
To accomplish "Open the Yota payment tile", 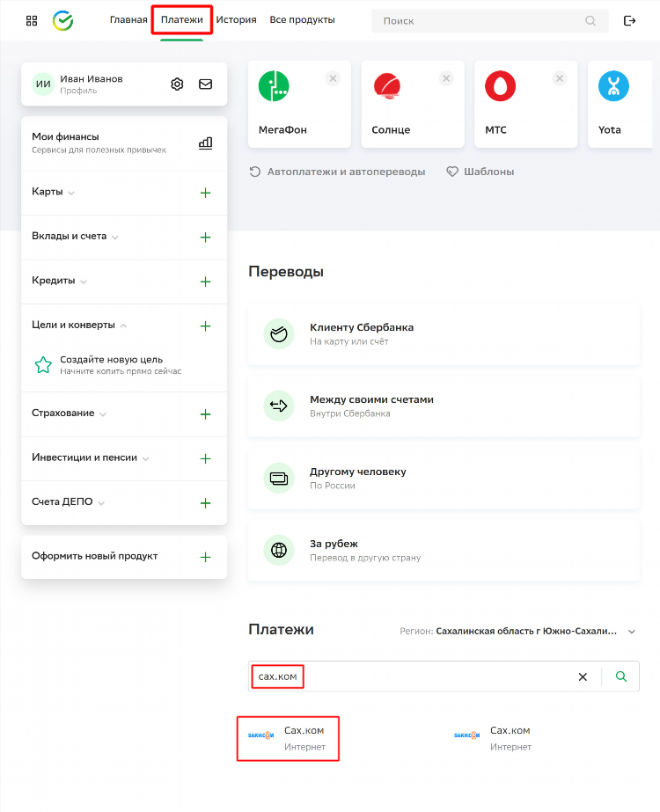I will 620,104.
